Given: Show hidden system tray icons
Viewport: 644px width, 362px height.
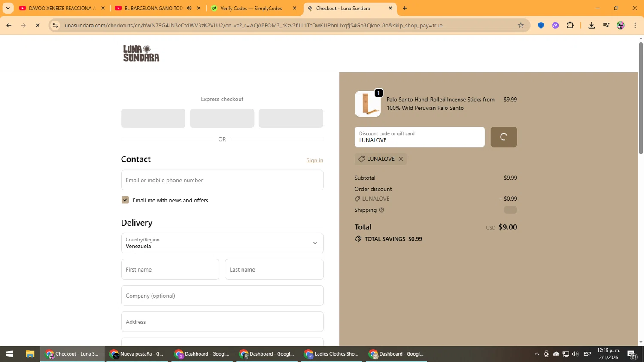Looking at the screenshot, I should (x=537, y=354).
